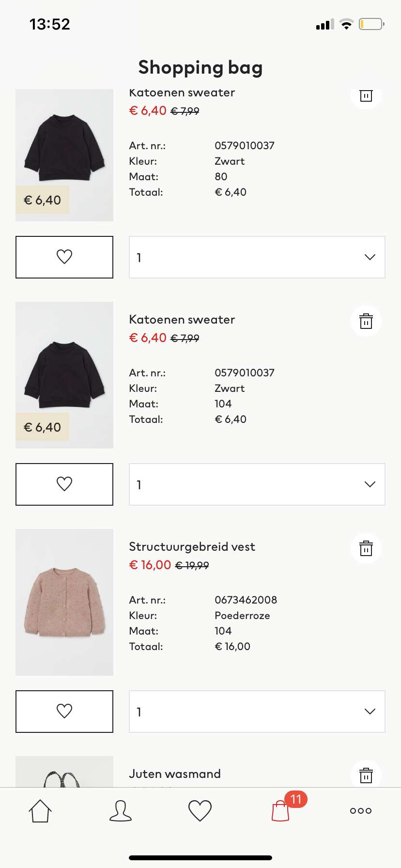Open the account profile tab
Viewport: 401px width, 868px height.
[x=121, y=811]
